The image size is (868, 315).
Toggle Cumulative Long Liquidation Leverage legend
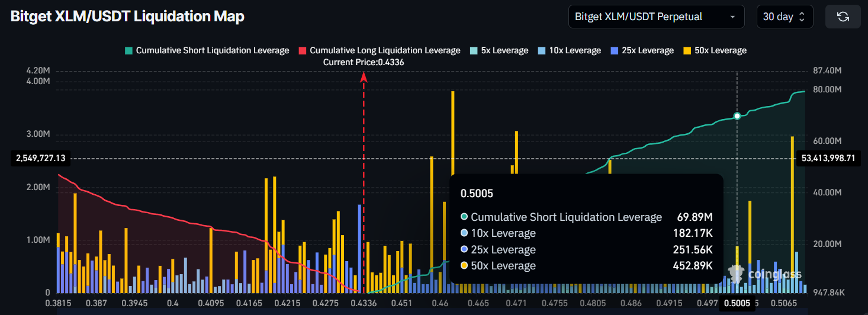tap(384, 50)
